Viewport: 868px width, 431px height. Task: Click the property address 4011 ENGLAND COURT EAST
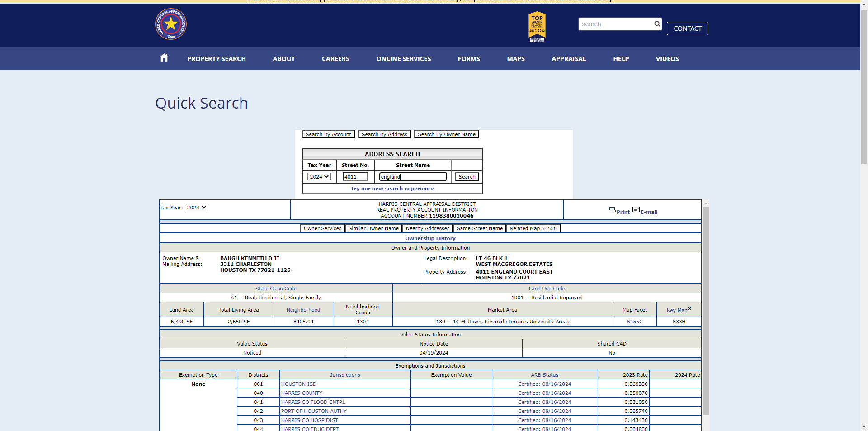click(x=514, y=272)
